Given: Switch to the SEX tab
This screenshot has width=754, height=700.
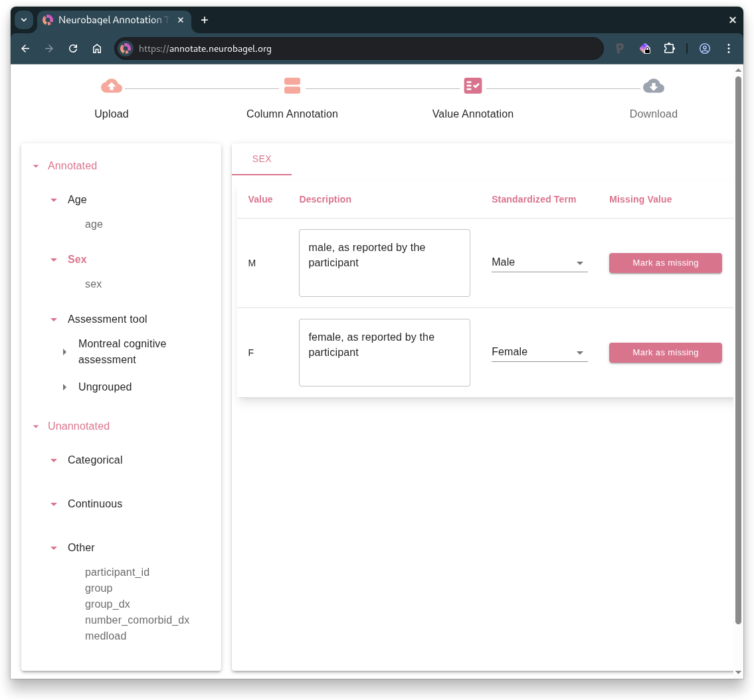Looking at the screenshot, I should pyautogui.click(x=261, y=159).
